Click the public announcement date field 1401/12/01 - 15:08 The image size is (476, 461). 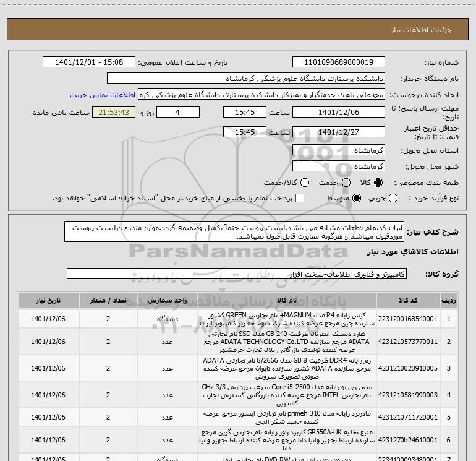pyautogui.click(x=89, y=62)
